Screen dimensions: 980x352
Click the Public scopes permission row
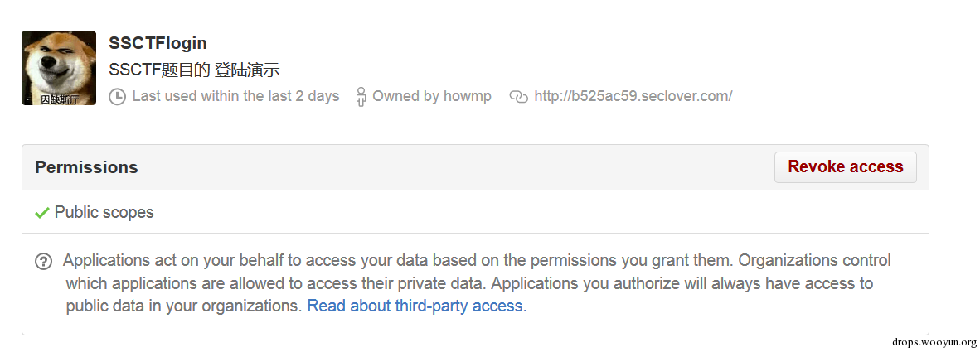pyautogui.click(x=475, y=212)
